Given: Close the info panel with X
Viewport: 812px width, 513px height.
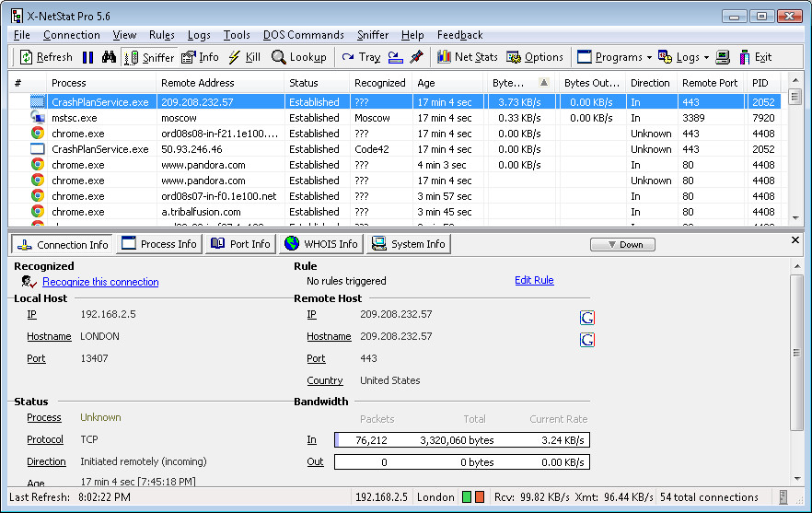Looking at the screenshot, I should (795, 239).
